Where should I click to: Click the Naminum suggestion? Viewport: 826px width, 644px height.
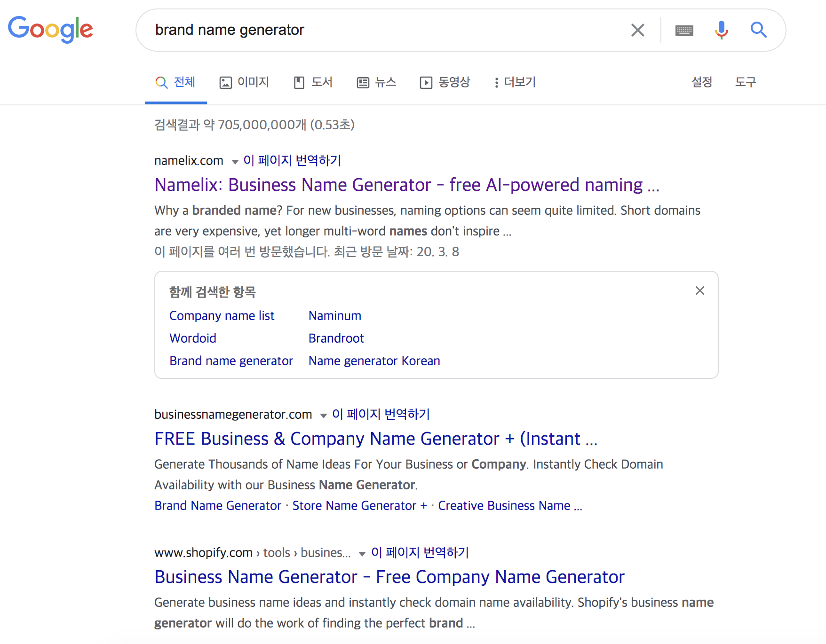[335, 315]
